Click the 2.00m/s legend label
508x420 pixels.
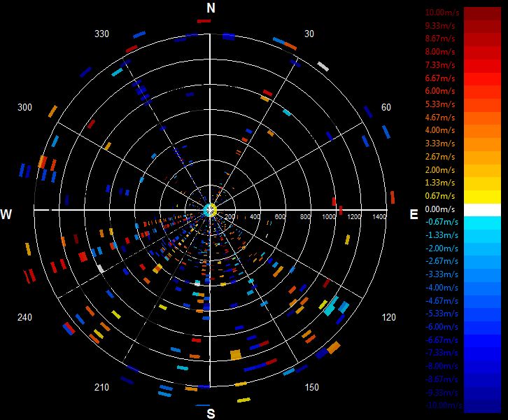(440, 170)
